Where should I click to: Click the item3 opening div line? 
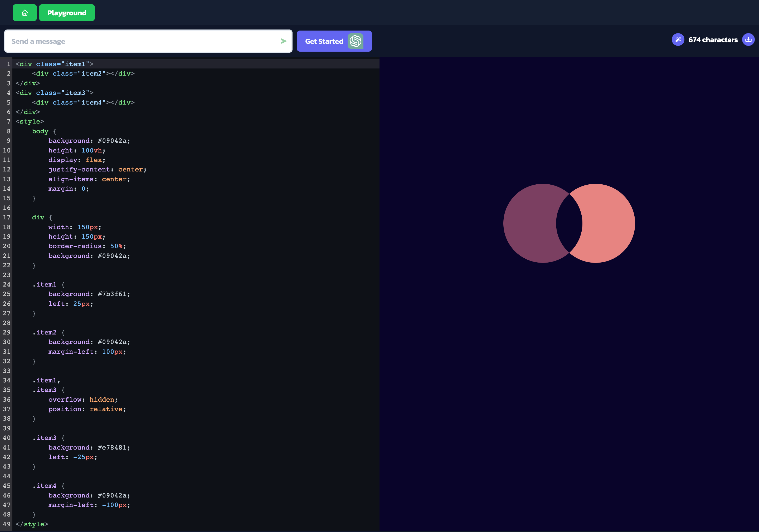tap(55, 92)
